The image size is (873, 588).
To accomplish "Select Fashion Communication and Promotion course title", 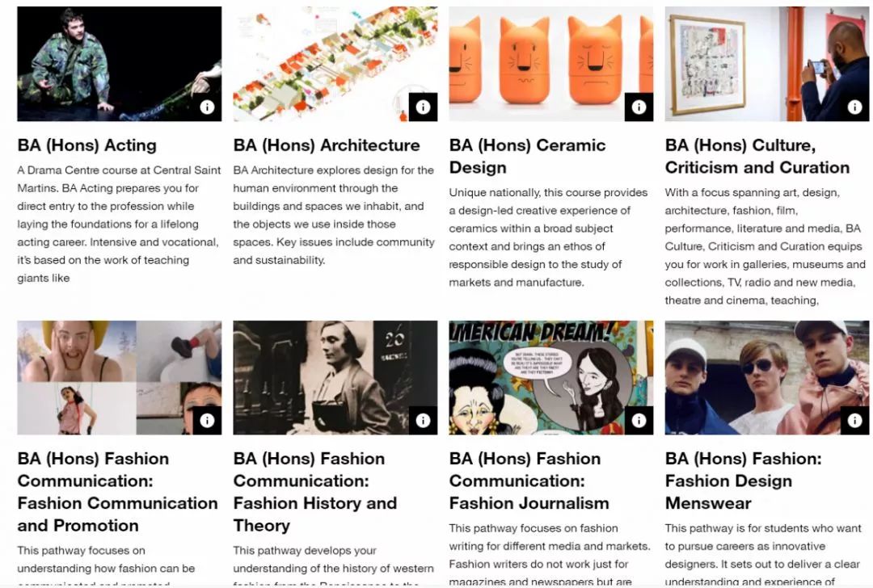I will tap(117, 492).
